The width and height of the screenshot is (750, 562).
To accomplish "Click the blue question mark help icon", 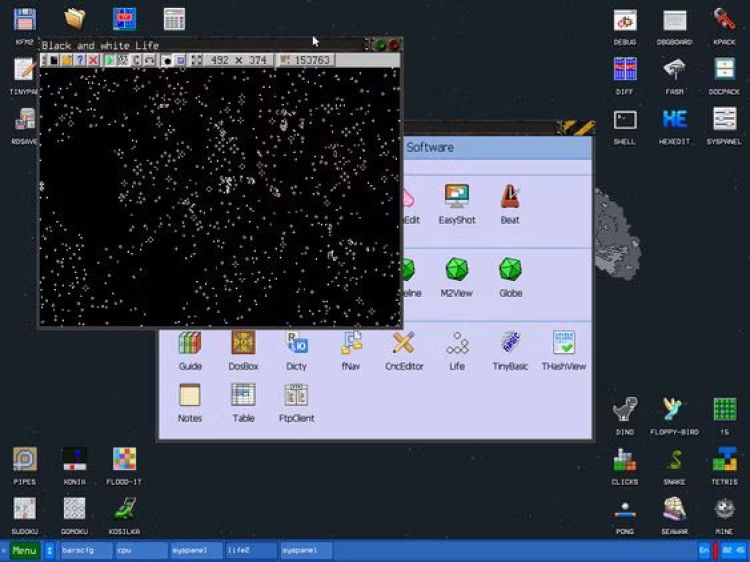I will [80, 61].
